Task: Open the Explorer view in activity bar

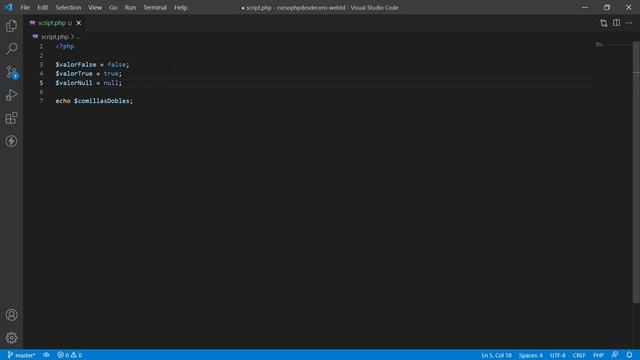Action: point(11,26)
